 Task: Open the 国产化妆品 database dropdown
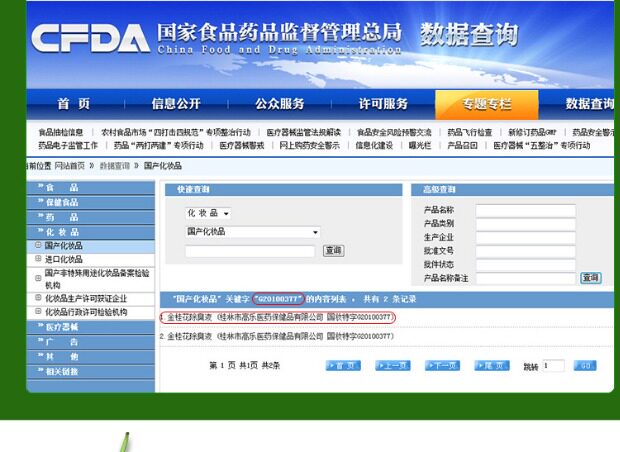tap(253, 232)
